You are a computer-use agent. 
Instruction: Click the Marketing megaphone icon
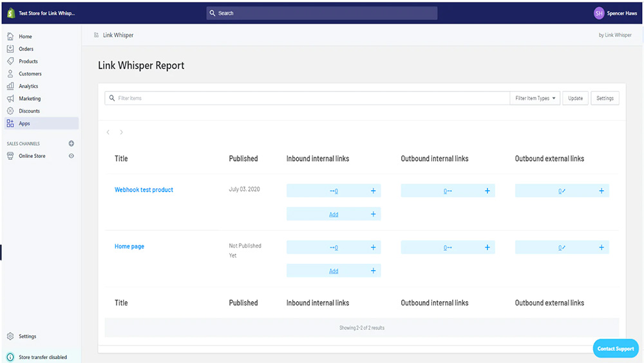[x=10, y=99]
